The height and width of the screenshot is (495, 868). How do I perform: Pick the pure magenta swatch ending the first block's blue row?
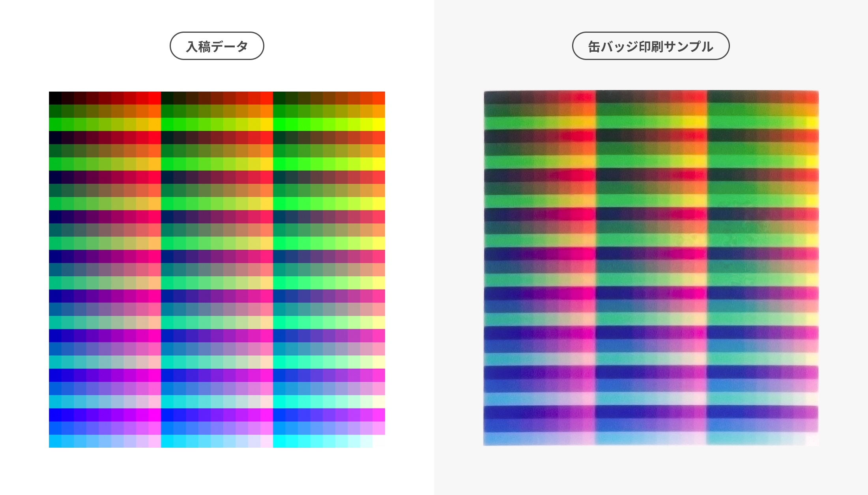[x=155, y=414]
